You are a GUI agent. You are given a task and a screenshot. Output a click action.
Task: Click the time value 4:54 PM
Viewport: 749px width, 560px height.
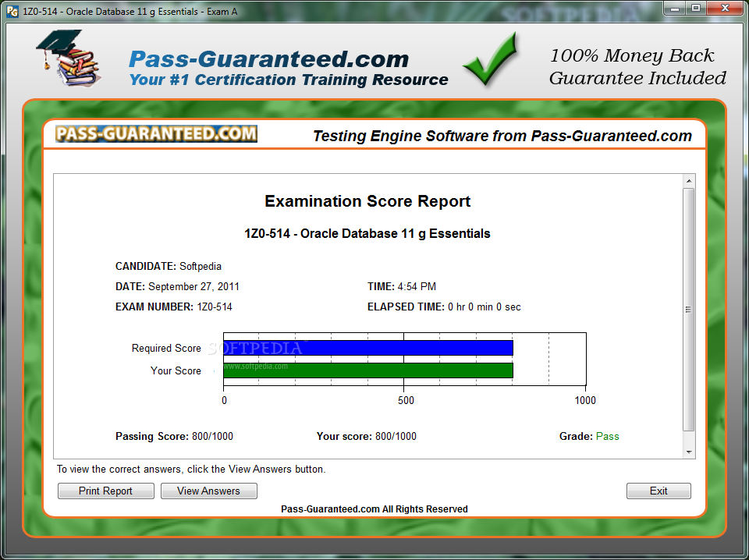click(417, 286)
